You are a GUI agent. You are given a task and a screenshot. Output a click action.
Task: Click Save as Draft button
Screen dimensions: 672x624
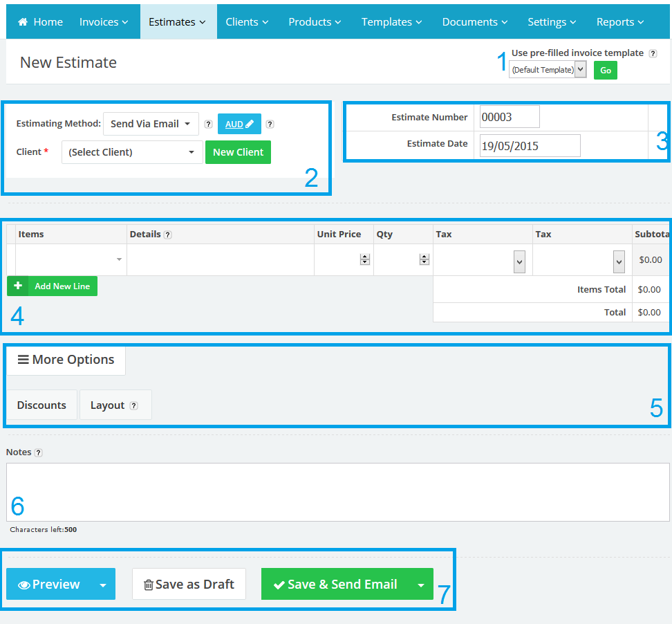tap(189, 585)
